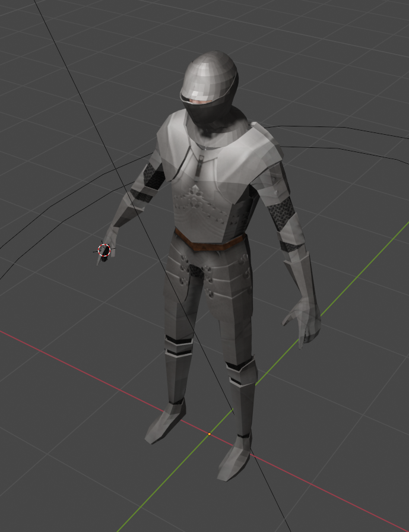Click the red-white 3D cursor circle
409x532 pixels.
(104, 250)
